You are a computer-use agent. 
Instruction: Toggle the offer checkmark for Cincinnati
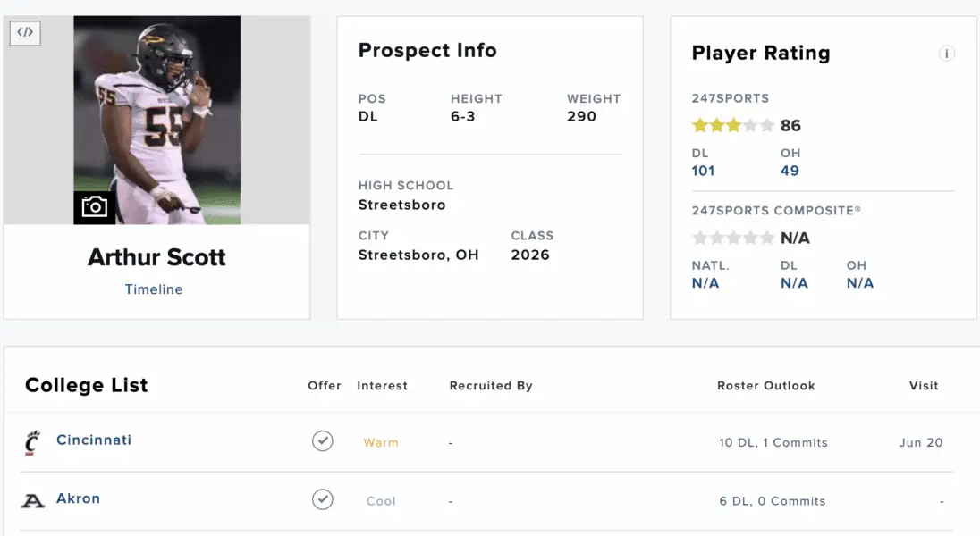323,440
